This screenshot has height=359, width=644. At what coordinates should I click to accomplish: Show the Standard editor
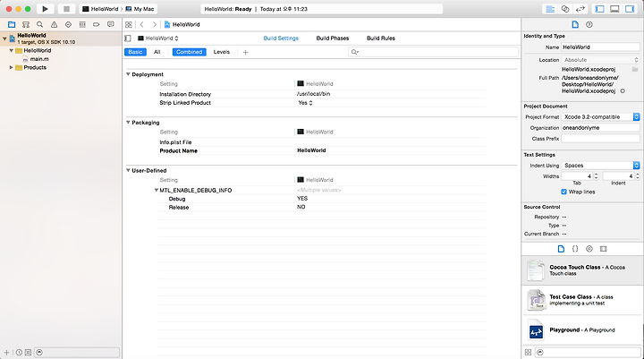(550, 9)
